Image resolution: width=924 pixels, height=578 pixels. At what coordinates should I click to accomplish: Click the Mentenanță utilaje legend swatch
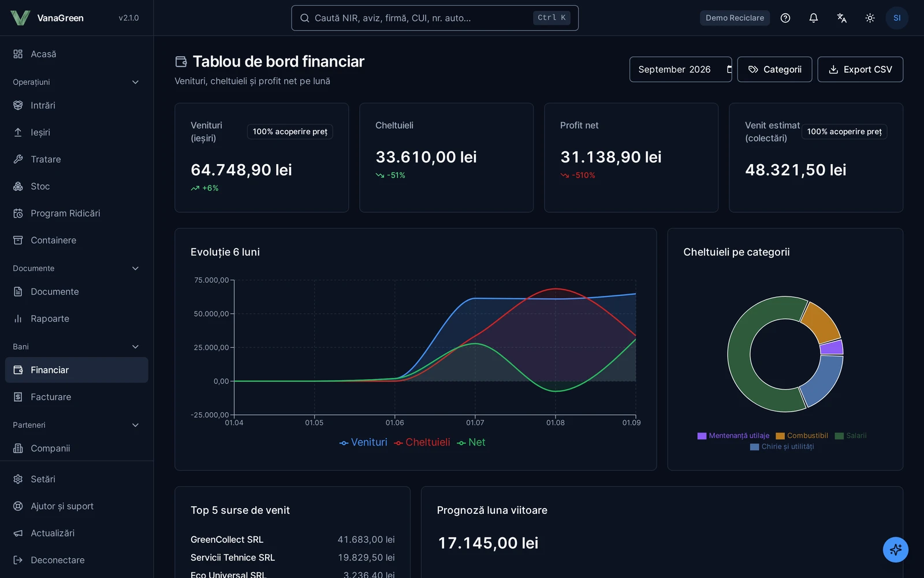pos(702,436)
